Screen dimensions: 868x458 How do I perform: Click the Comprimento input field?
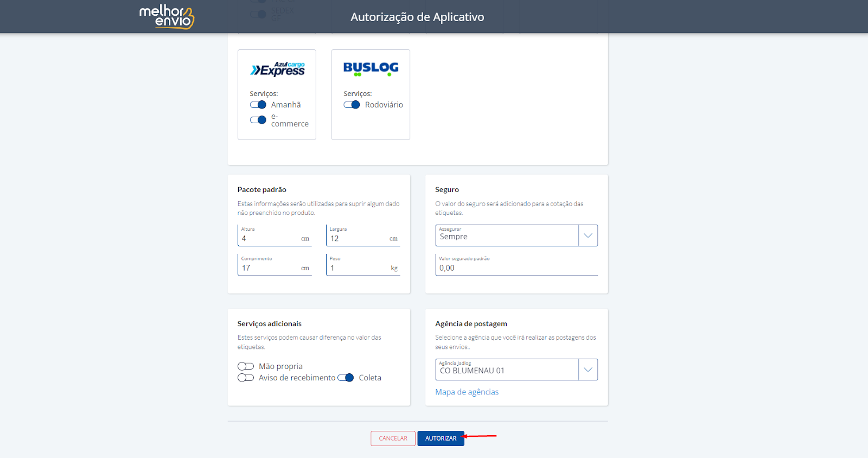[275, 265]
